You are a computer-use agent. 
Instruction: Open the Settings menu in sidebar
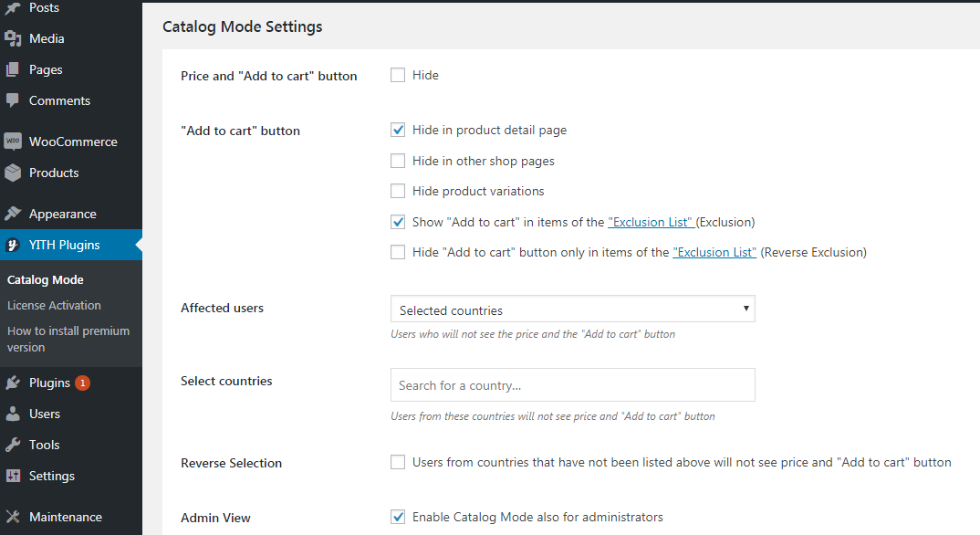[52, 477]
